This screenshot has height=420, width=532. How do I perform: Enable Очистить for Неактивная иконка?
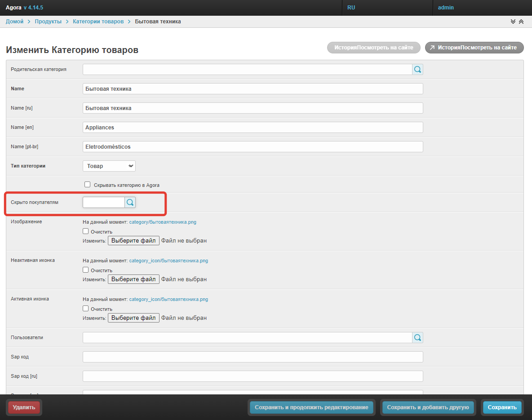(86, 270)
